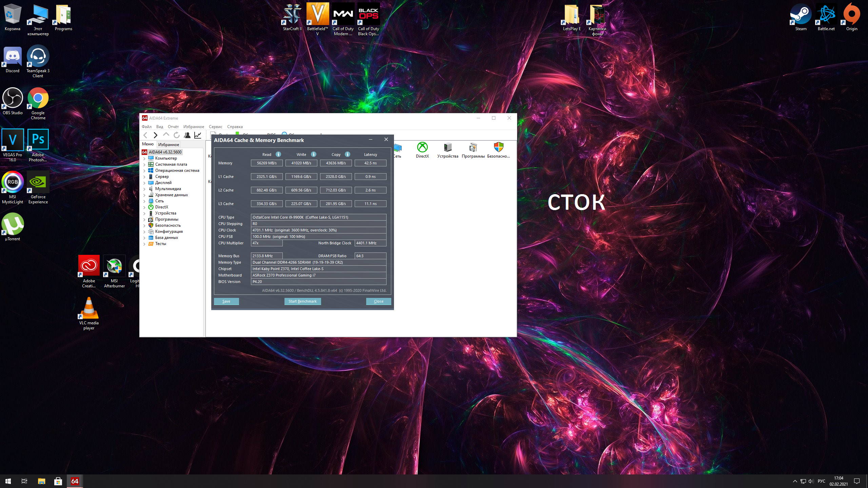
Task: Select Хранение данных in the tree
Action: (171, 195)
